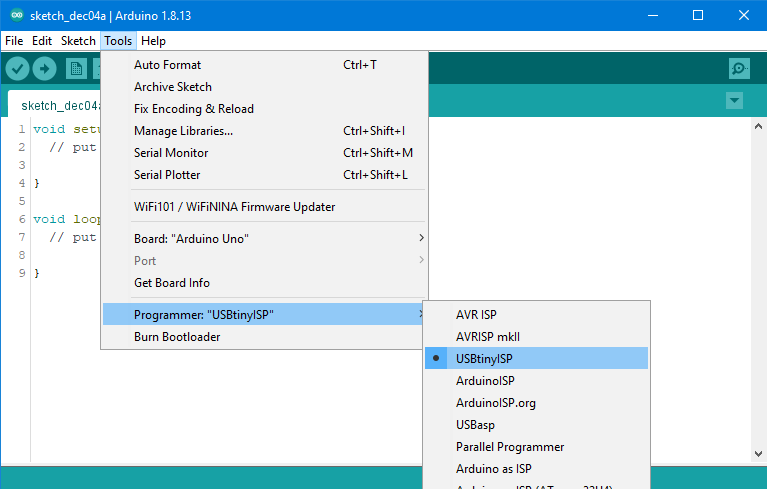Choose Burn Bootloader

(x=263, y=336)
